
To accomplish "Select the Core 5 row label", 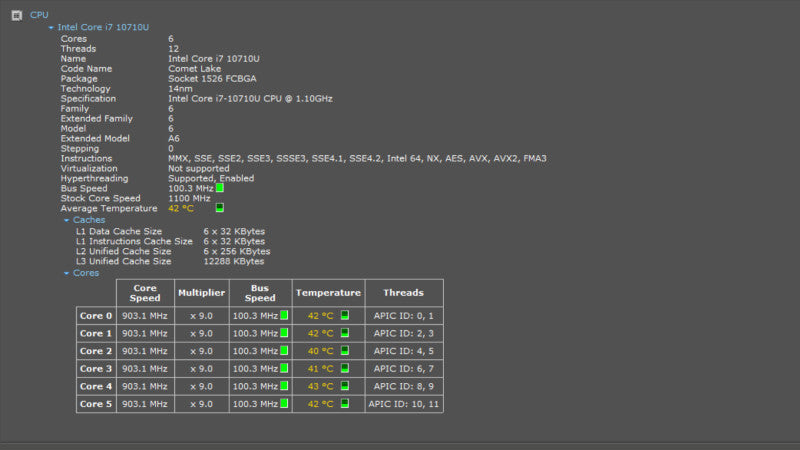I will tap(96, 404).
